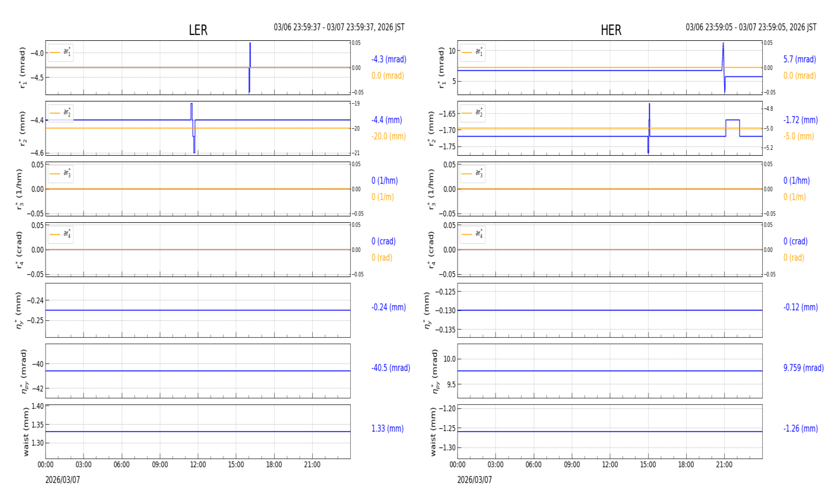Click the HER 5.7 (mrad) blue value

(x=799, y=60)
